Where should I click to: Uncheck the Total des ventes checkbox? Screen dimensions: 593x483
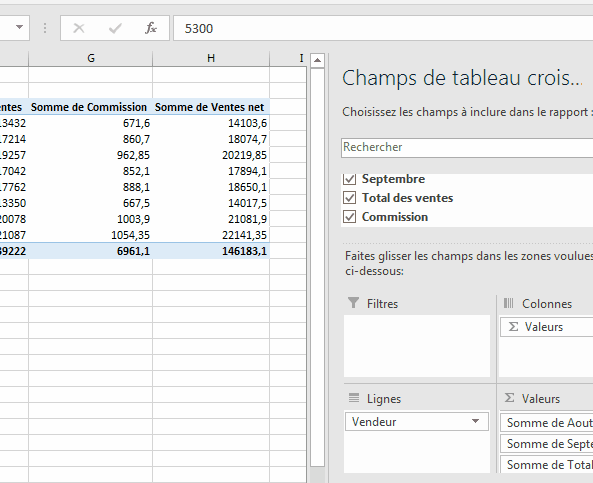(x=349, y=198)
